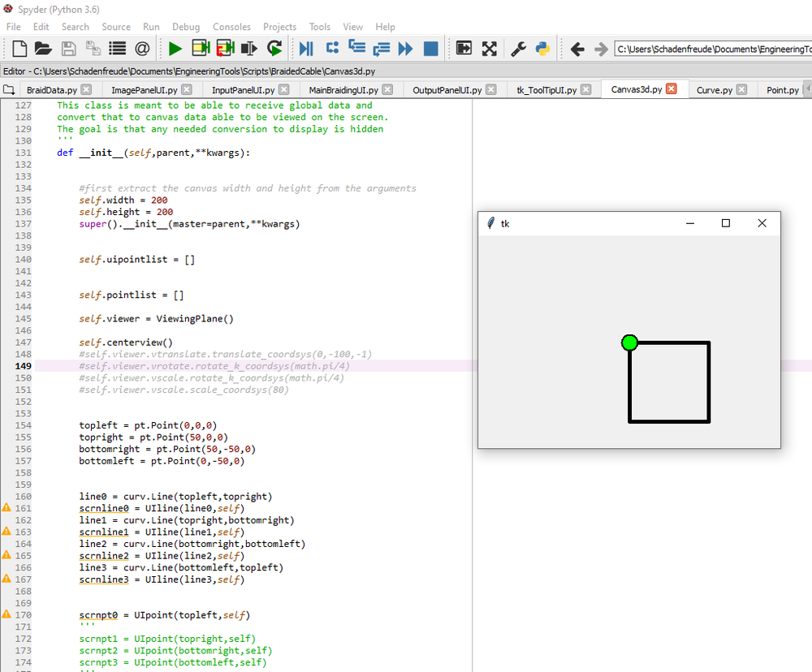Open the Edit menu
812x672 pixels.
point(41,27)
